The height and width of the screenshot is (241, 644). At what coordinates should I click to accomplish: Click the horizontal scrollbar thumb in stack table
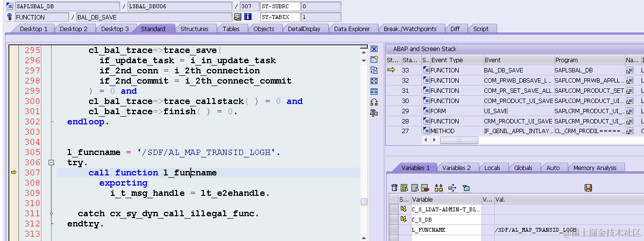click(459, 140)
